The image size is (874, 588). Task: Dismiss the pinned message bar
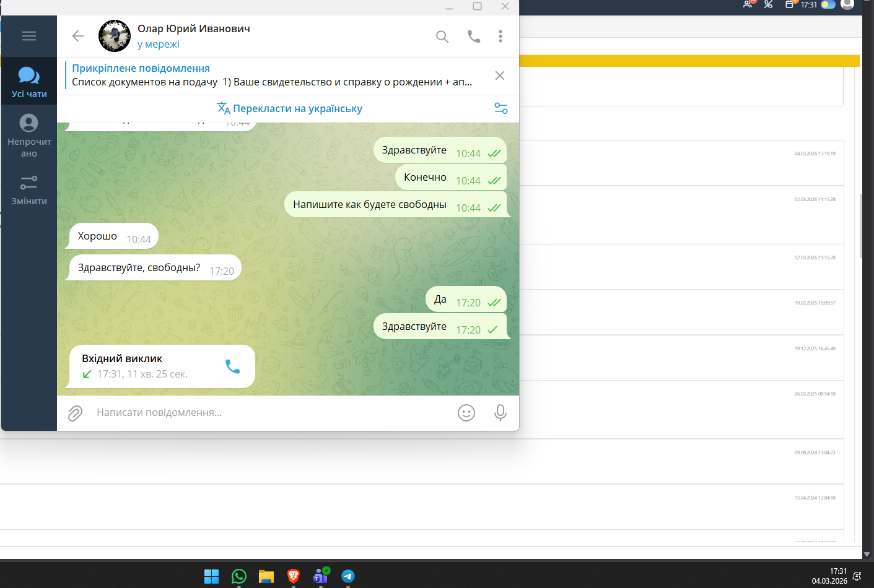pos(500,76)
